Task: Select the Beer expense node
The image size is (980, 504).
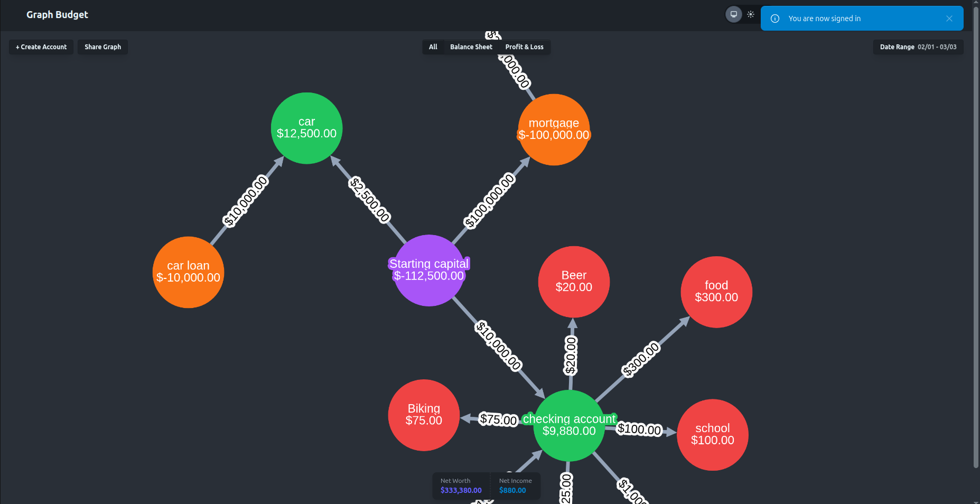Action: pyautogui.click(x=573, y=282)
